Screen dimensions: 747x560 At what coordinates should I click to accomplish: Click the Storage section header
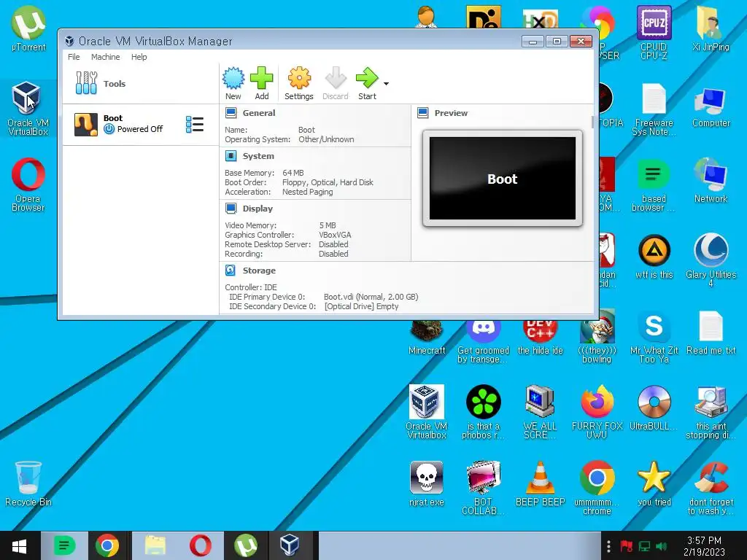coord(259,271)
